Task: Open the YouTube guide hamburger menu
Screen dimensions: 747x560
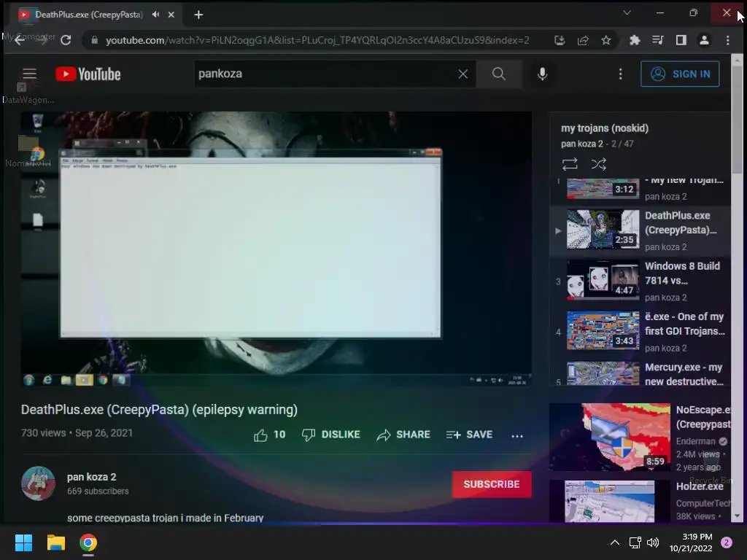Action: pos(29,74)
